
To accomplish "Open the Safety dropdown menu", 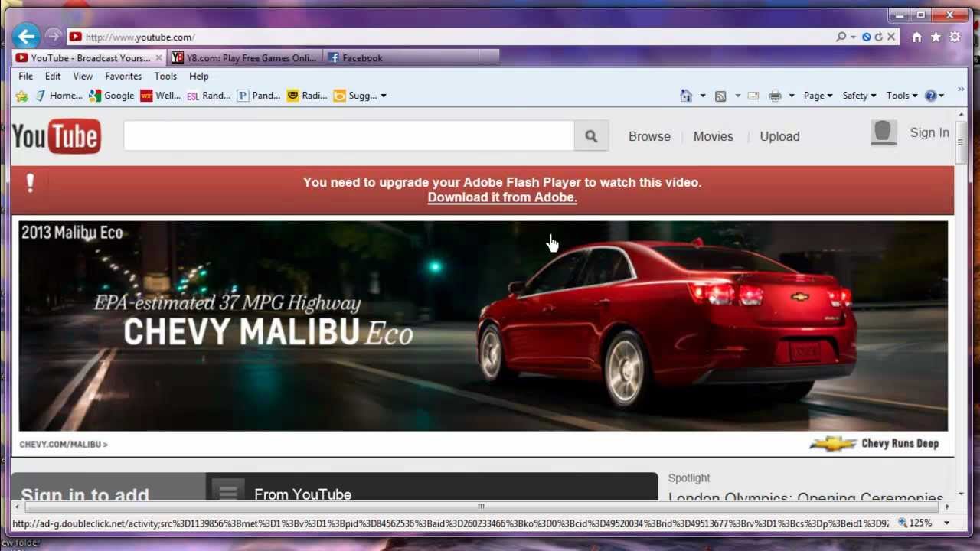I will click(x=859, y=96).
